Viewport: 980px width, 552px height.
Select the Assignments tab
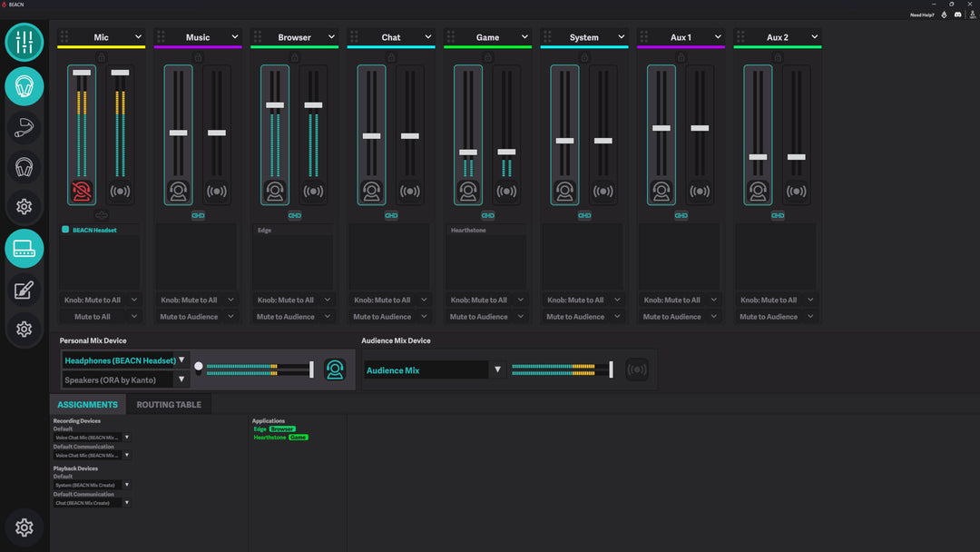pos(87,404)
